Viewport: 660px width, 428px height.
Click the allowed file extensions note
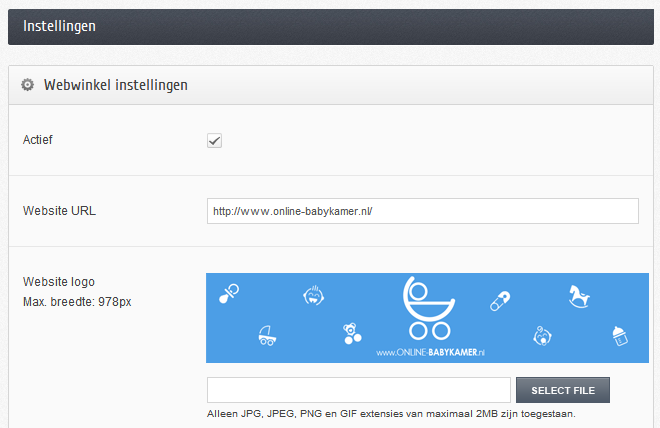pyautogui.click(x=391, y=414)
